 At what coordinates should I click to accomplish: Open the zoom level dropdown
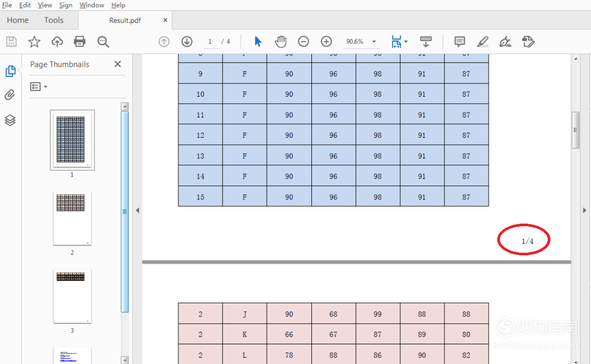[374, 42]
